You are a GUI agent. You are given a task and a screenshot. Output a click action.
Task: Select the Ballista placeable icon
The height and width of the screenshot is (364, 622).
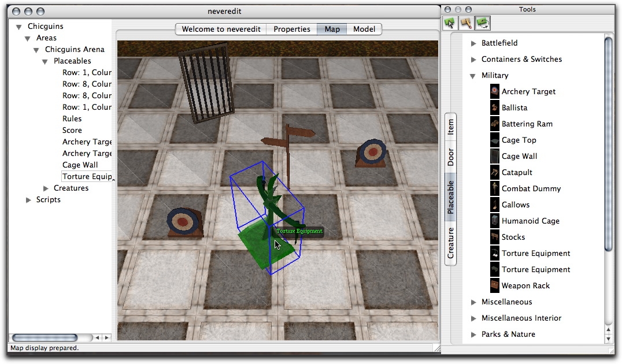(x=494, y=107)
